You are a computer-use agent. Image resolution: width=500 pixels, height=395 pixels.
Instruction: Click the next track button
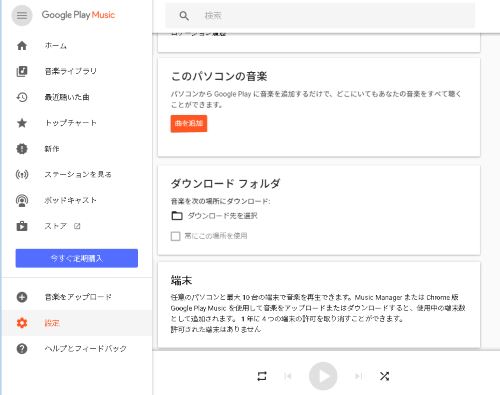(358, 376)
